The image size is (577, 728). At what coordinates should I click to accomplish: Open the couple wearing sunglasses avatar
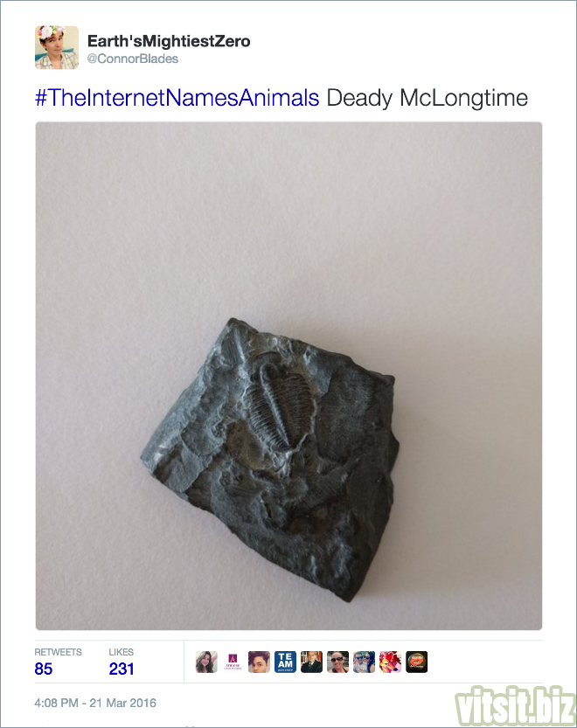click(365, 662)
